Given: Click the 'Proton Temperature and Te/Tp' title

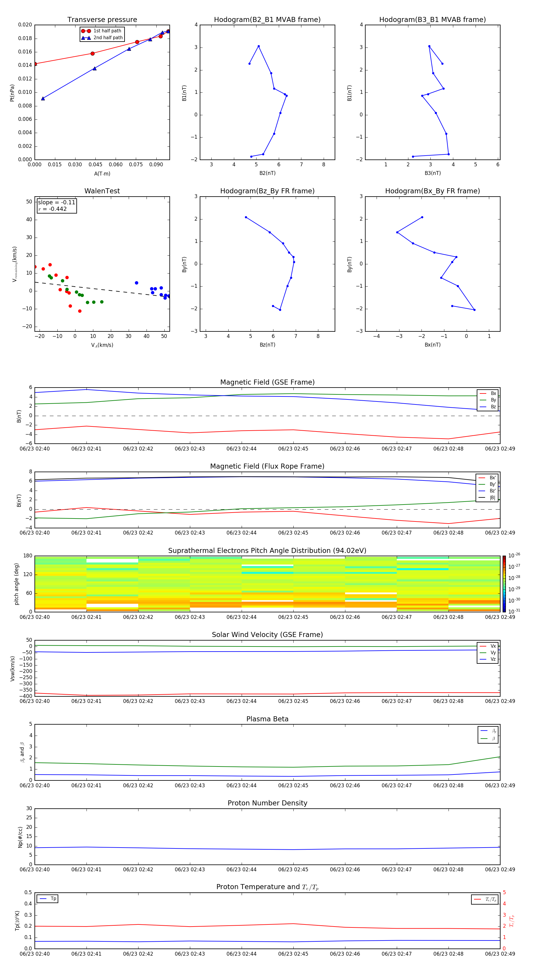Looking at the screenshot, I should coord(267,887).
